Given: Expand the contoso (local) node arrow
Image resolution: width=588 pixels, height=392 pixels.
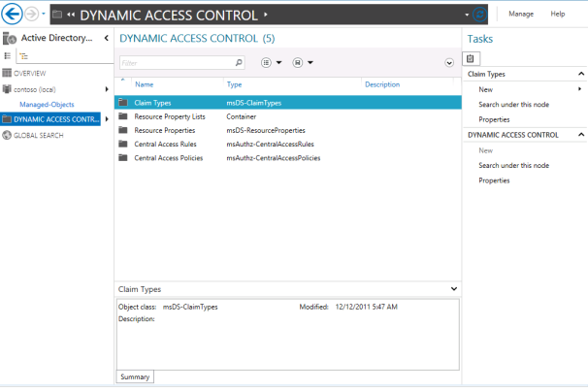Looking at the screenshot, I should (x=107, y=89).
